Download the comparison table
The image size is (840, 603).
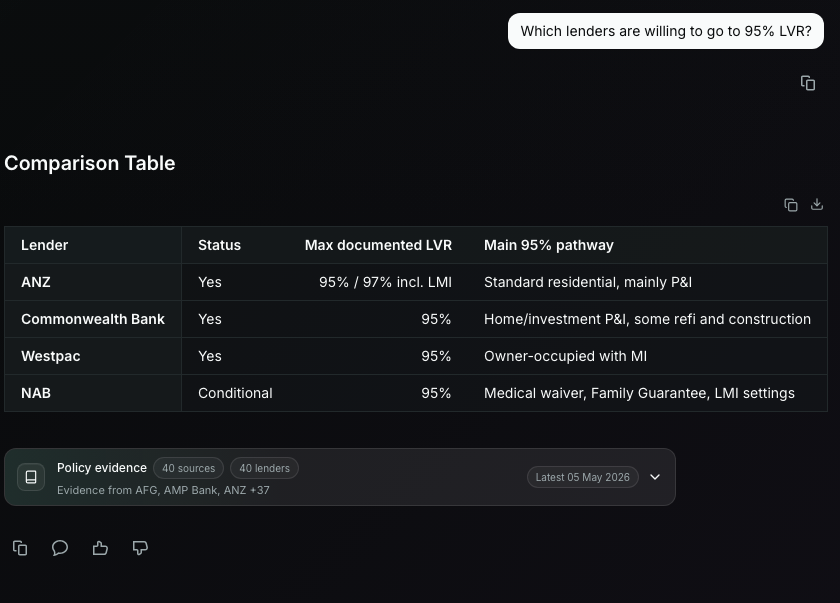pos(816,204)
